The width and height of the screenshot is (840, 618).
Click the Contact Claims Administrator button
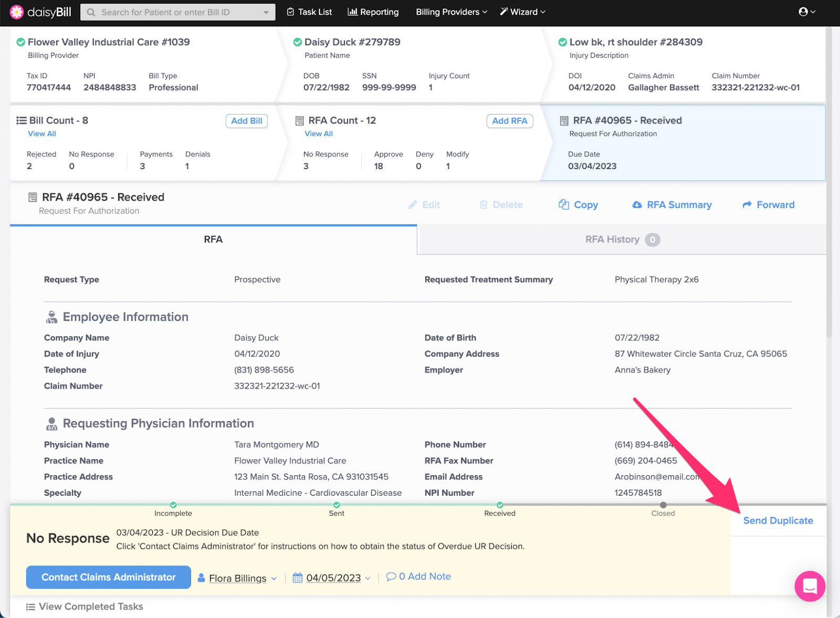(109, 577)
